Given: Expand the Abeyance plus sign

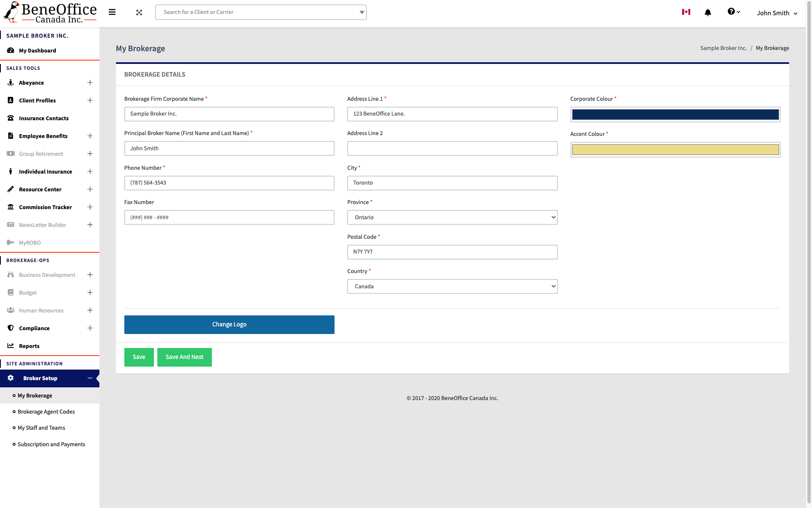Looking at the screenshot, I should pyautogui.click(x=90, y=83).
